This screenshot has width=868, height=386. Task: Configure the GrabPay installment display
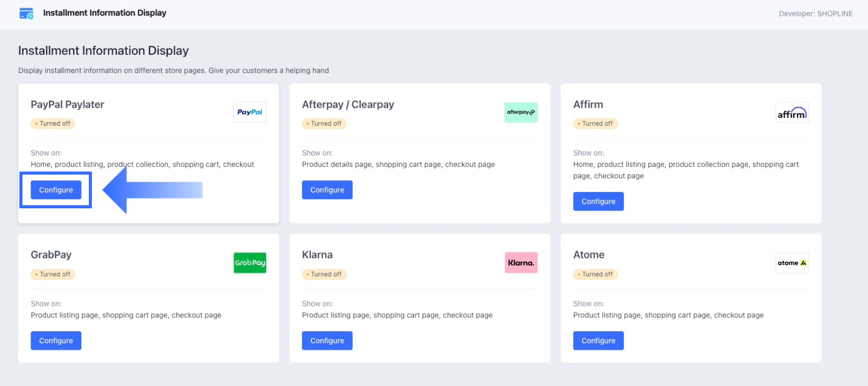(x=56, y=341)
